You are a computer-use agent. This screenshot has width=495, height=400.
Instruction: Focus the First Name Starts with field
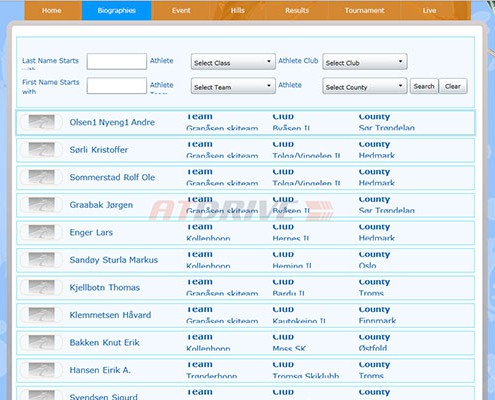click(x=117, y=86)
